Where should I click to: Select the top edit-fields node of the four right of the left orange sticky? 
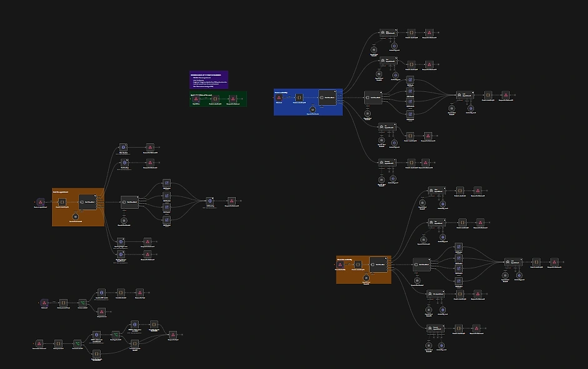[167, 183]
